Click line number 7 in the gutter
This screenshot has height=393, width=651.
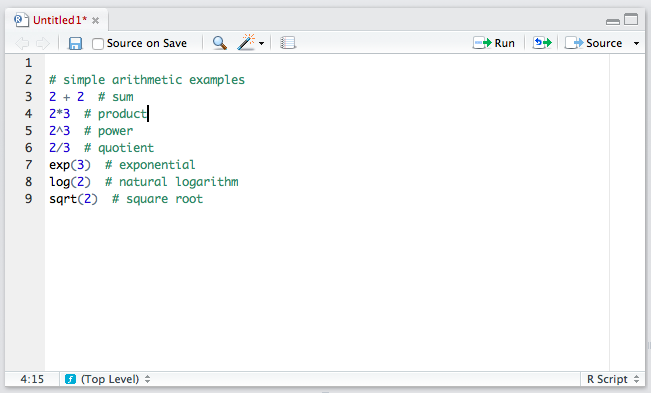click(x=28, y=165)
